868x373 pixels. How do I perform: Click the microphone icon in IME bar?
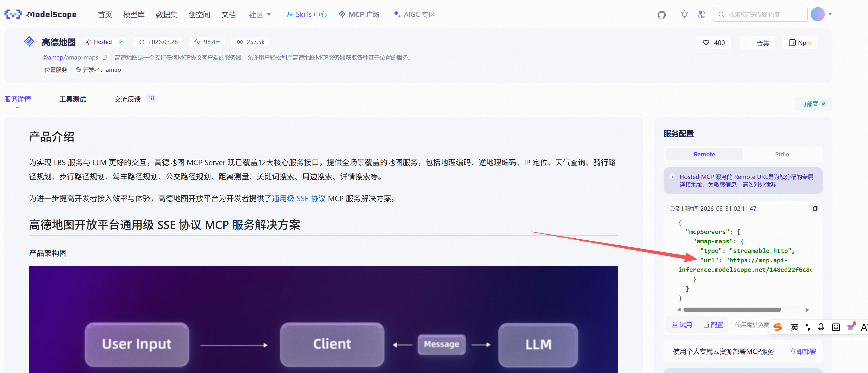pyautogui.click(x=821, y=327)
